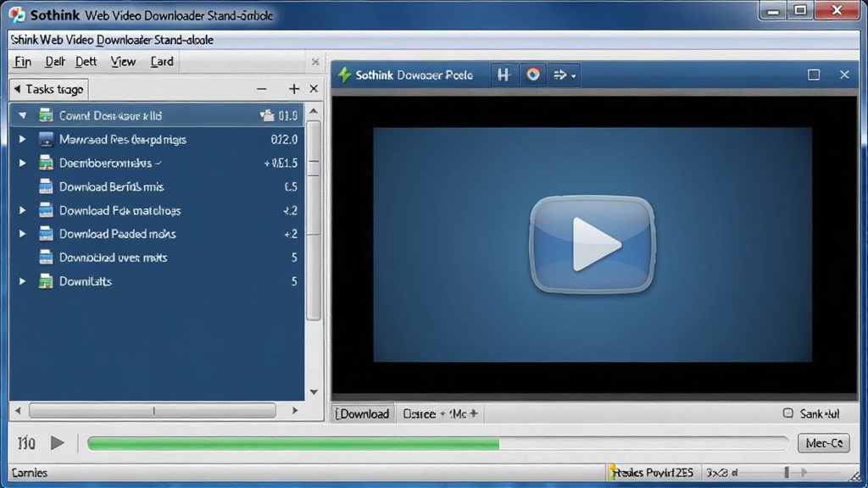Click the icon of Download Berit1s mis row
This screenshot has width=868, height=488.
click(x=46, y=186)
